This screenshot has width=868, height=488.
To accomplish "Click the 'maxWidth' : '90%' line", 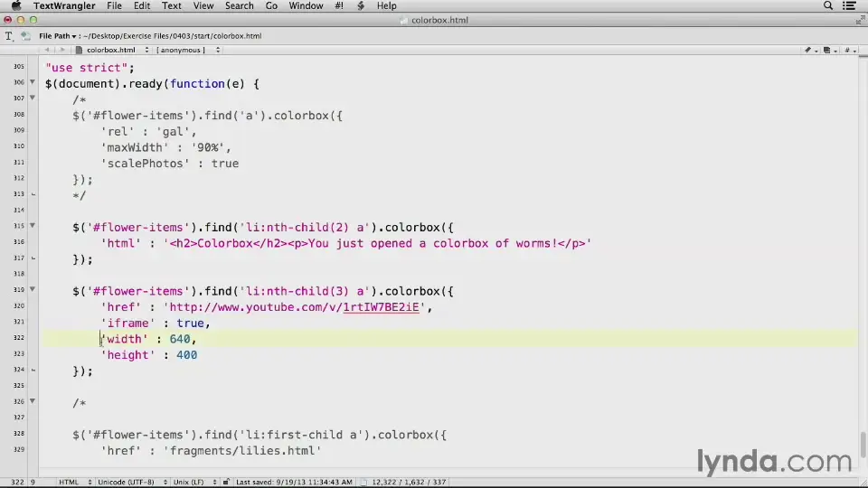I will point(165,147).
